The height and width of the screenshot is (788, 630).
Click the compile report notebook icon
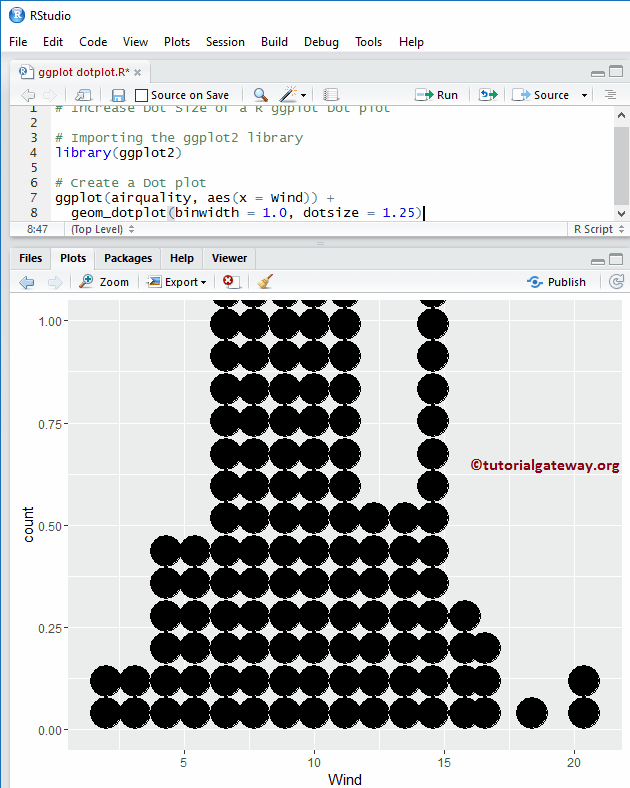331,95
